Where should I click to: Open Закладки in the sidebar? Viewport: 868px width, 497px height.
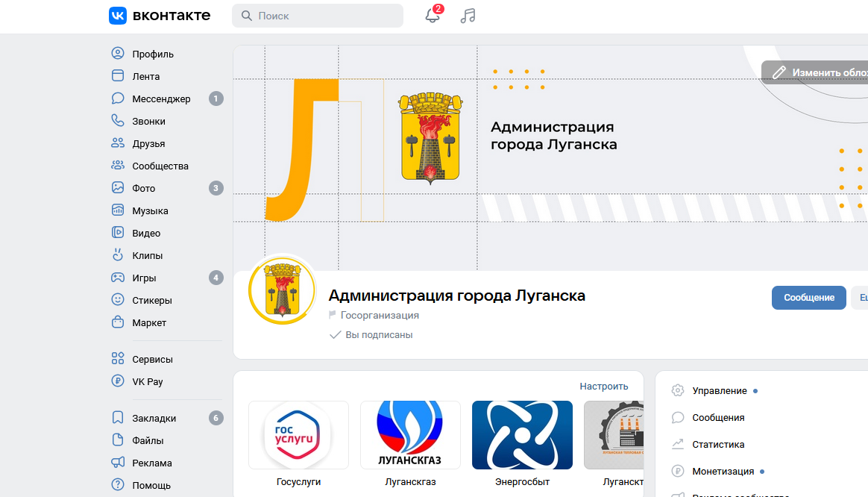(x=154, y=419)
